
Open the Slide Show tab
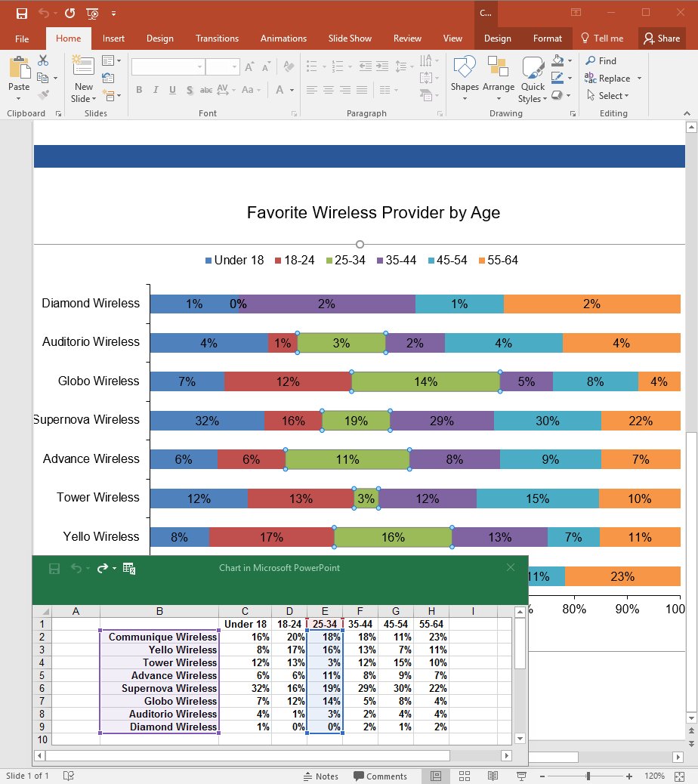(x=350, y=39)
